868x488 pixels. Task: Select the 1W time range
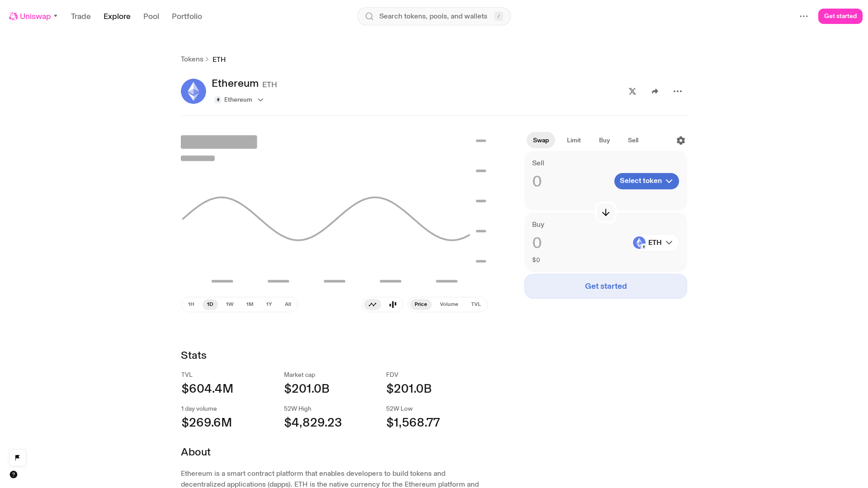click(x=230, y=305)
